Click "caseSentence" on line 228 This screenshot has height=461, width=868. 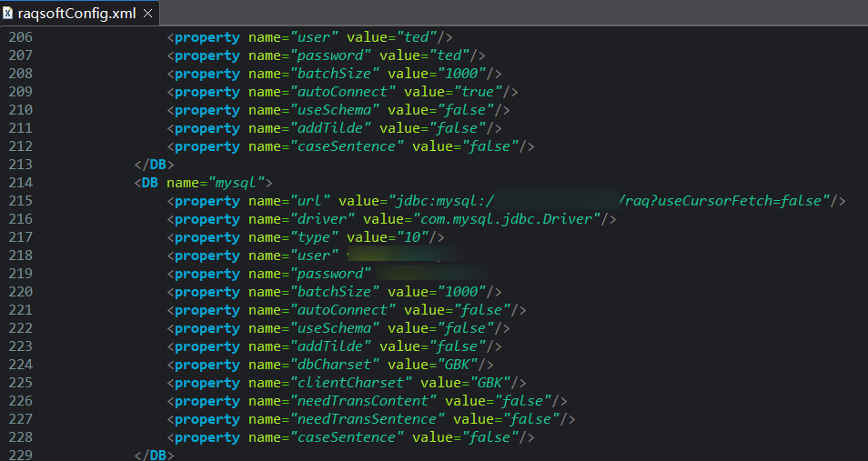[347, 437]
